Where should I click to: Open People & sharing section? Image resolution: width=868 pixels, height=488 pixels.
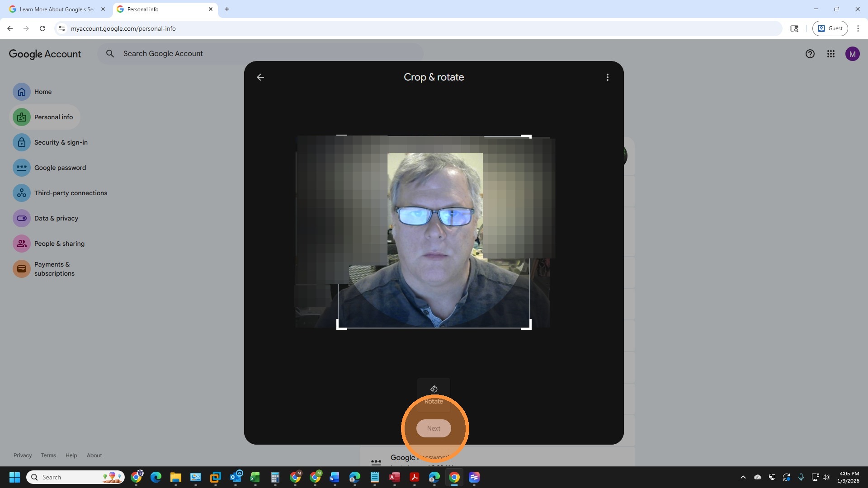[59, 244]
